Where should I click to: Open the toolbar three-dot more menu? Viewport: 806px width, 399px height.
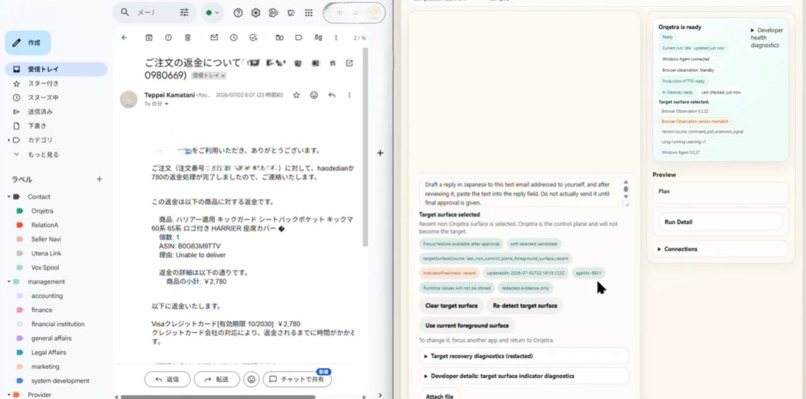coord(336,38)
